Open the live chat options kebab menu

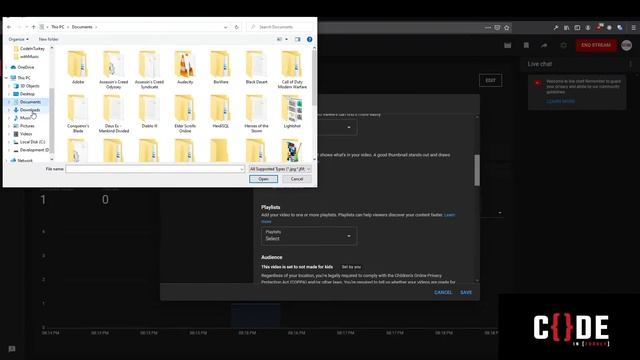pos(631,64)
